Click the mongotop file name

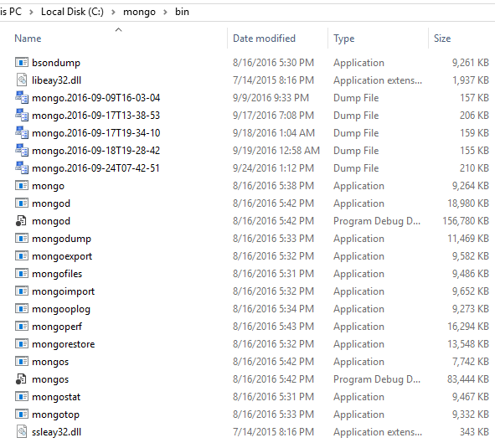tap(55, 415)
